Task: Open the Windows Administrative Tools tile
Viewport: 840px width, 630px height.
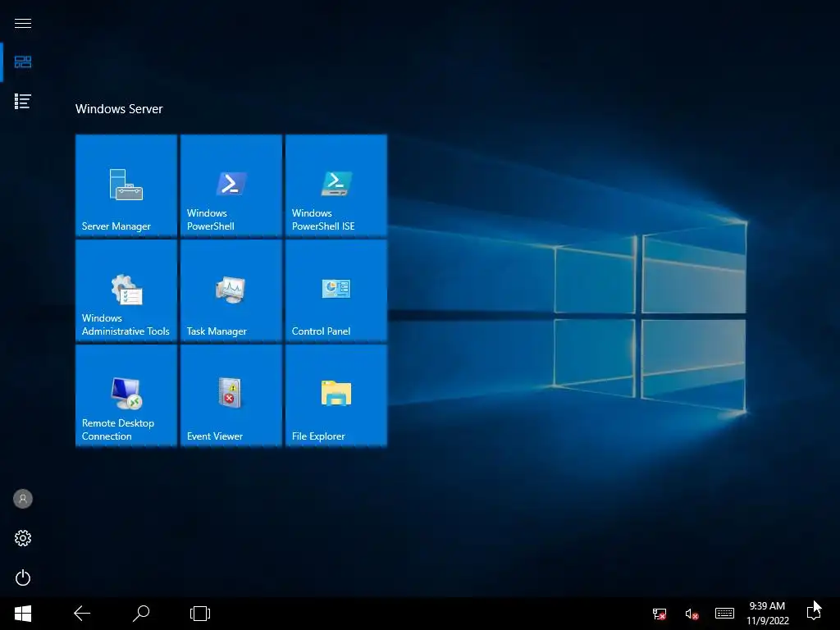Action: point(126,290)
